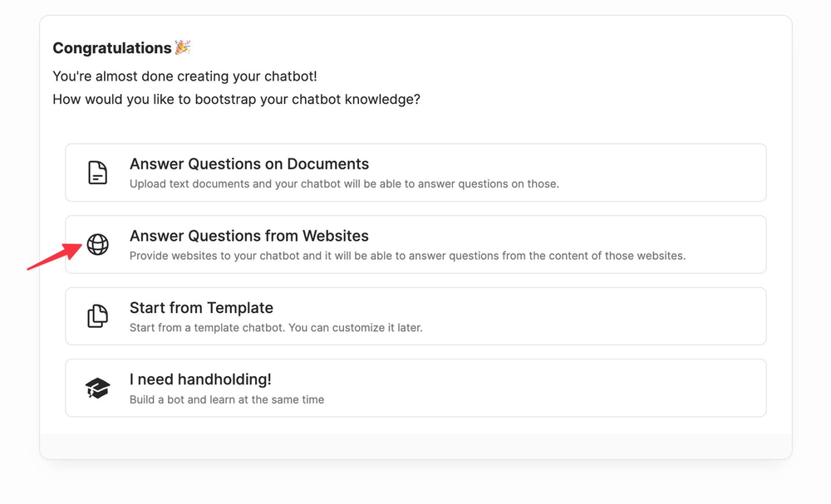Click the party popper emoji beside Congratulations
This screenshot has height=504, width=831.
pyautogui.click(x=183, y=48)
